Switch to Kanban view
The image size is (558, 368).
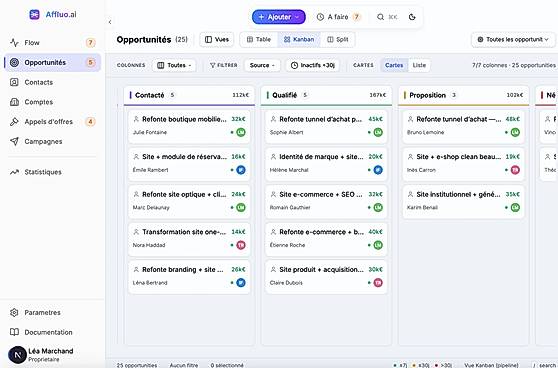pos(299,40)
